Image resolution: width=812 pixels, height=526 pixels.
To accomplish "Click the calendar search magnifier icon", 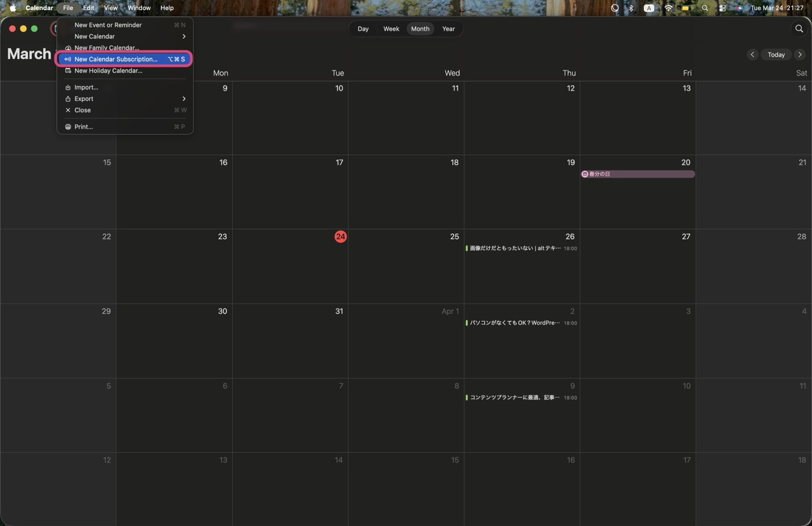I will pos(799,29).
